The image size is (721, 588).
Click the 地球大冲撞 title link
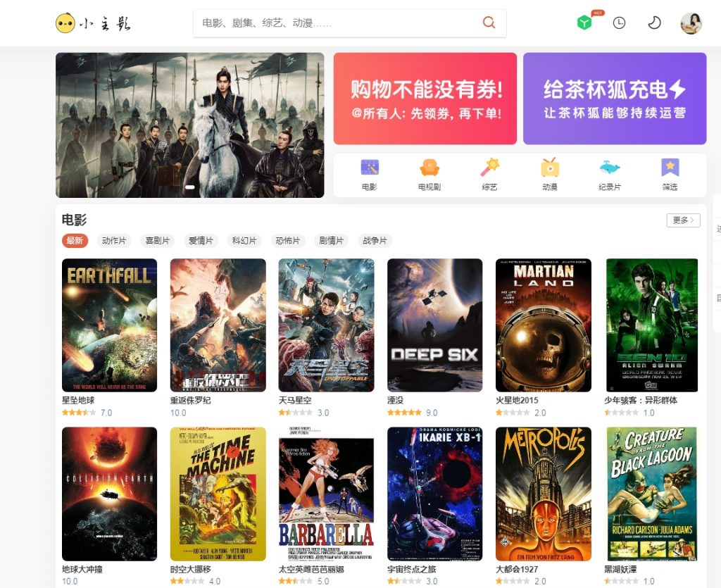coord(82,569)
